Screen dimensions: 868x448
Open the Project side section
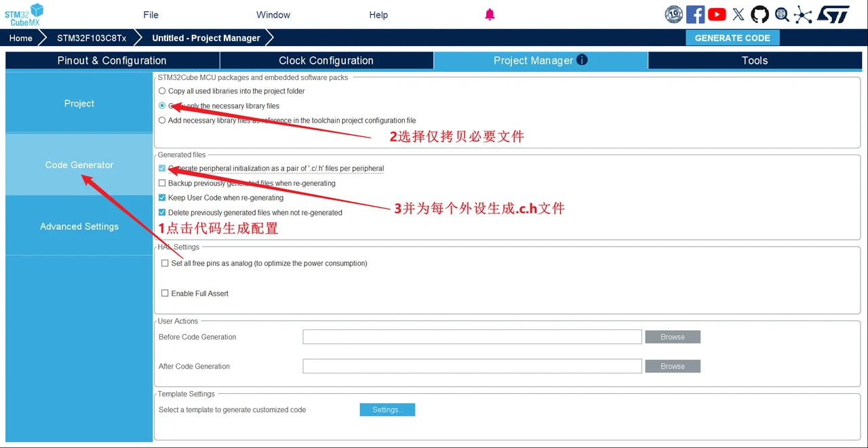tap(79, 103)
